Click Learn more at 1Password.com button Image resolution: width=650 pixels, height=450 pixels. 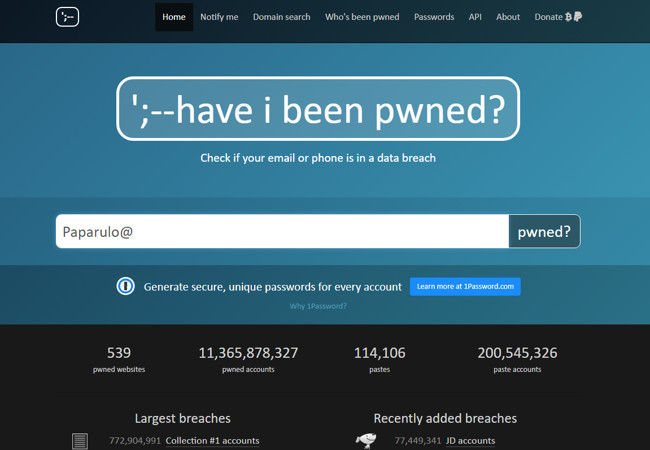(x=465, y=286)
